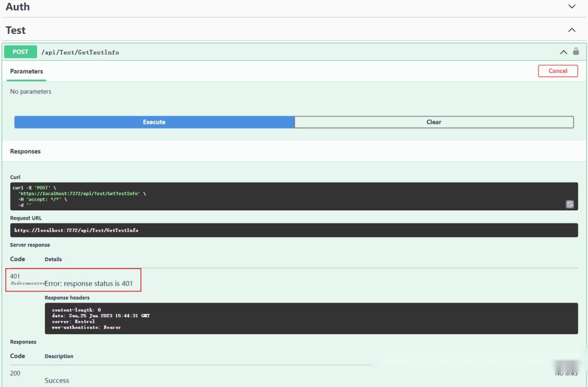The height and width of the screenshot is (387, 588).
Task: Select the Request URL text field
Action: (294, 229)
